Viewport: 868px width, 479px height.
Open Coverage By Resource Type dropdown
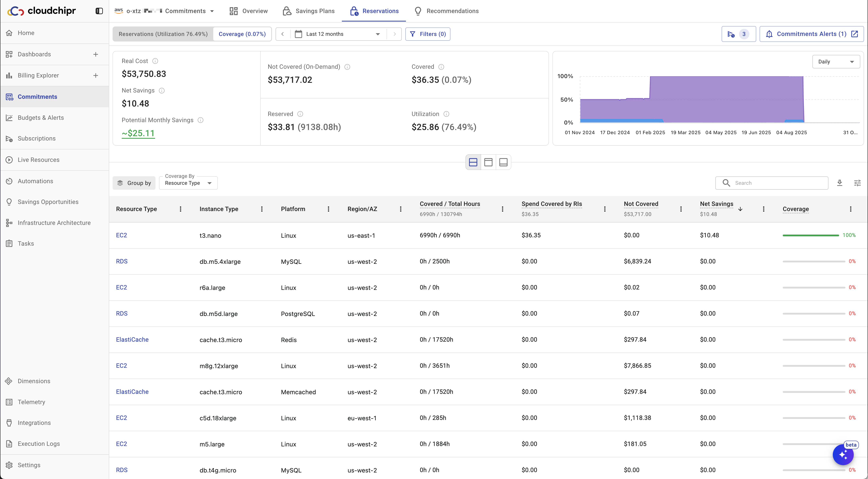click(x=188, y=183)
